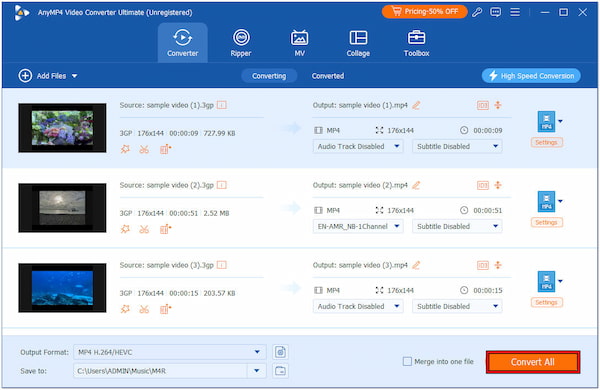
Task: Open subtitle dropdown for sample video (1)
Action: coord(457,146)
